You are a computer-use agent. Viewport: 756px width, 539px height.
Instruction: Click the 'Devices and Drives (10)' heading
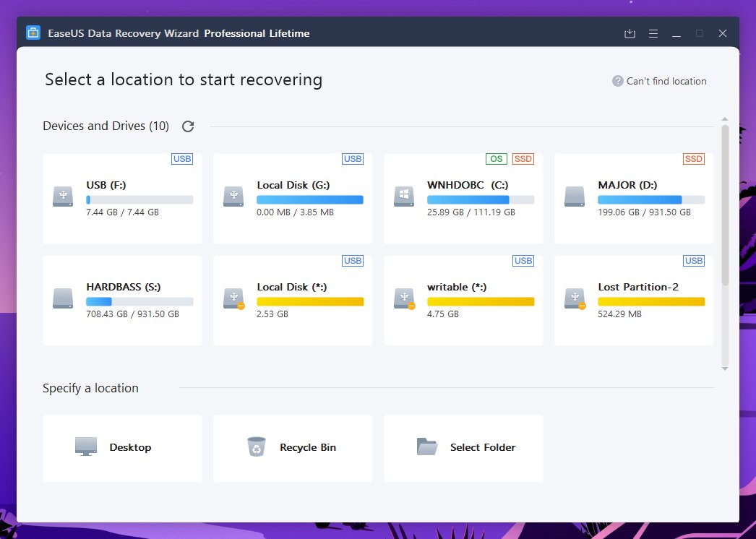point(106,126)
